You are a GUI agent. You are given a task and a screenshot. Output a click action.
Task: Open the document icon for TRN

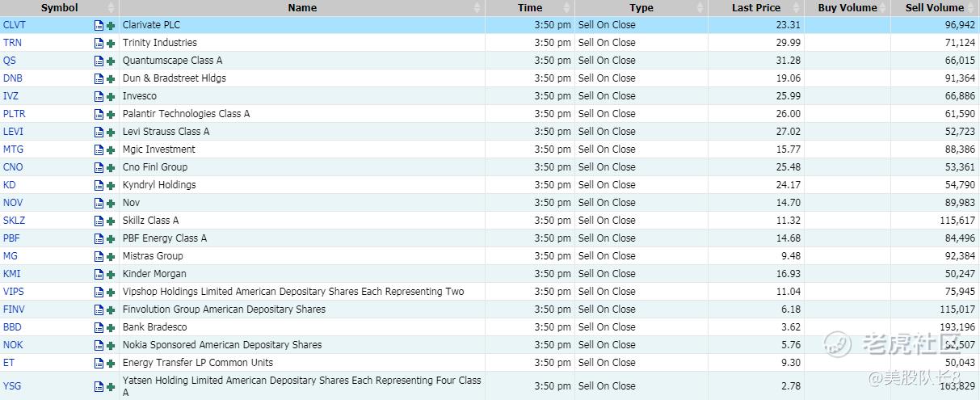(99, 44)
